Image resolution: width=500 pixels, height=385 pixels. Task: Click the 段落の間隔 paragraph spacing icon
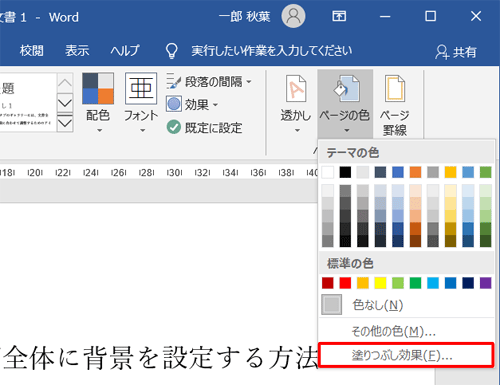pos(173,81)
